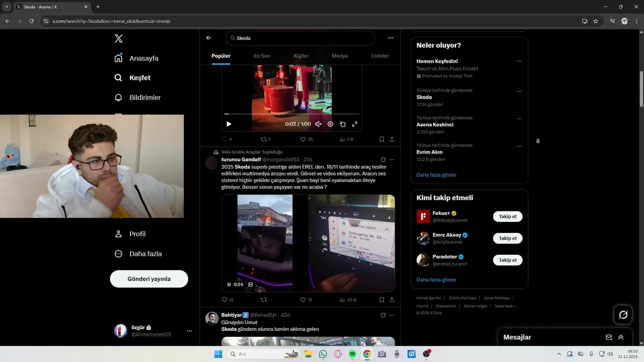This screenshot has height=362, width=644.
Task: Open more options on Bahtiyar post
Action: tap(392, 315)
